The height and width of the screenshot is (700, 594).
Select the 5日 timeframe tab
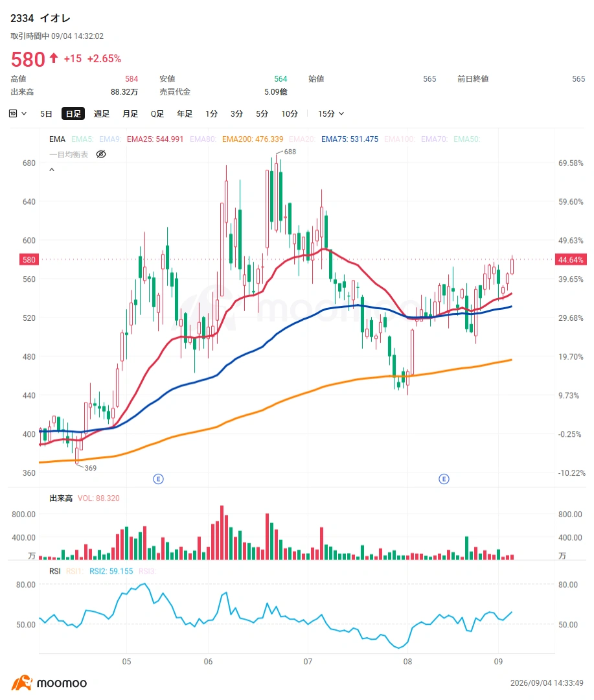[46, 114]
